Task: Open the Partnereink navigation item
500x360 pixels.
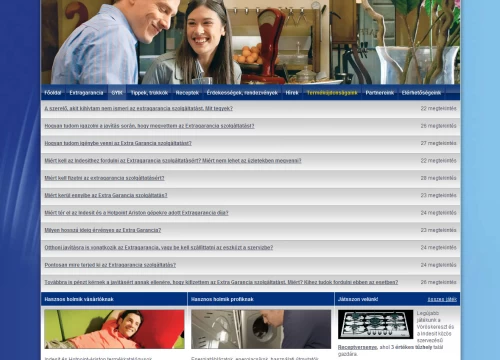Action: click(x=379, y=93)
